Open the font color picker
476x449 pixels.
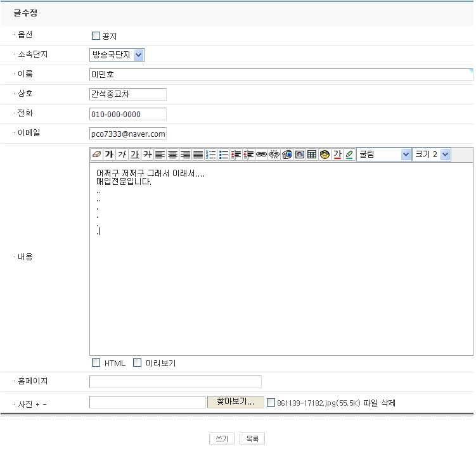[x=337, y=155]
